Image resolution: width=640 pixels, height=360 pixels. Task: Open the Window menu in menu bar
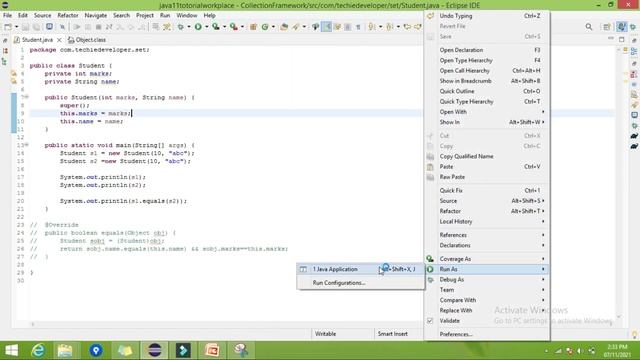[x=187, y=16]
